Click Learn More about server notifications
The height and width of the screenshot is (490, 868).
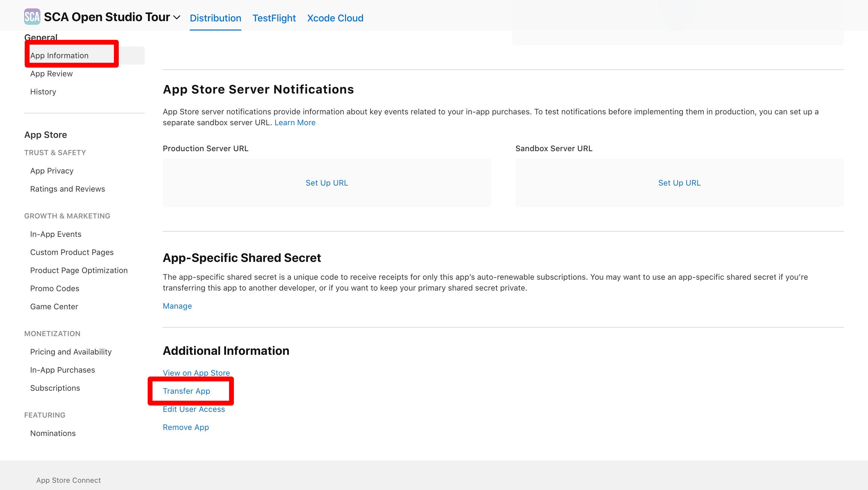(x=294, y=122)
